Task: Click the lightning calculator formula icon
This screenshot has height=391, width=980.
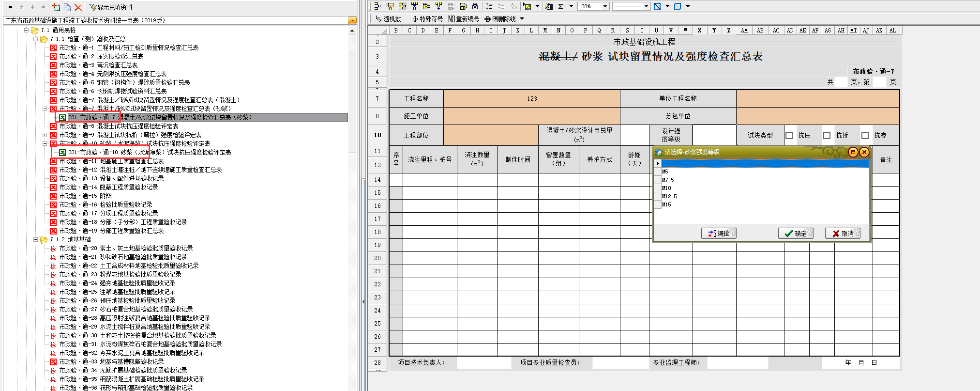Action: pyautogui.click(x=549, y=6)
